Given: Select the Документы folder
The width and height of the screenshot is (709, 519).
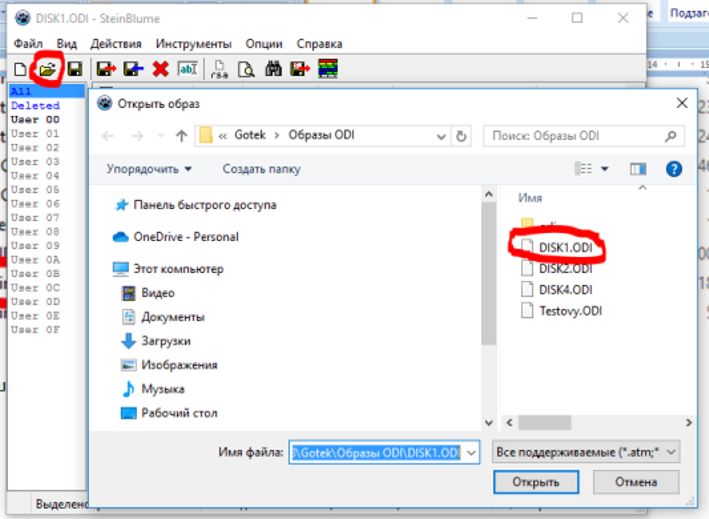Looking at the screenshot, I should tap(163, 317).
